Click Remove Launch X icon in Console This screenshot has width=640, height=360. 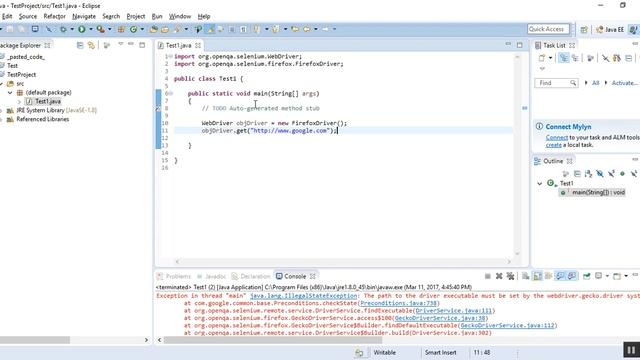point(499,276)
